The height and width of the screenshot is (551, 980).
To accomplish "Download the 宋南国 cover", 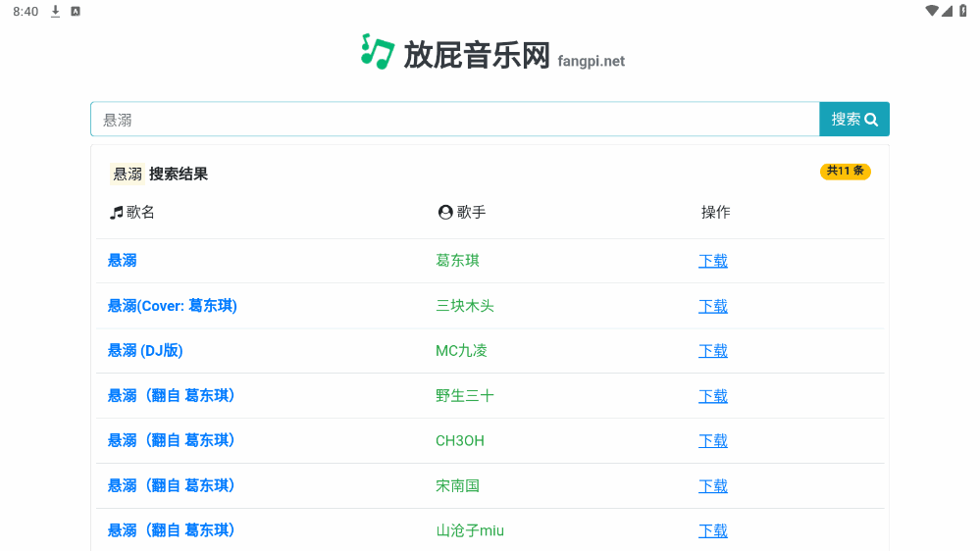I will pos(713,486).
